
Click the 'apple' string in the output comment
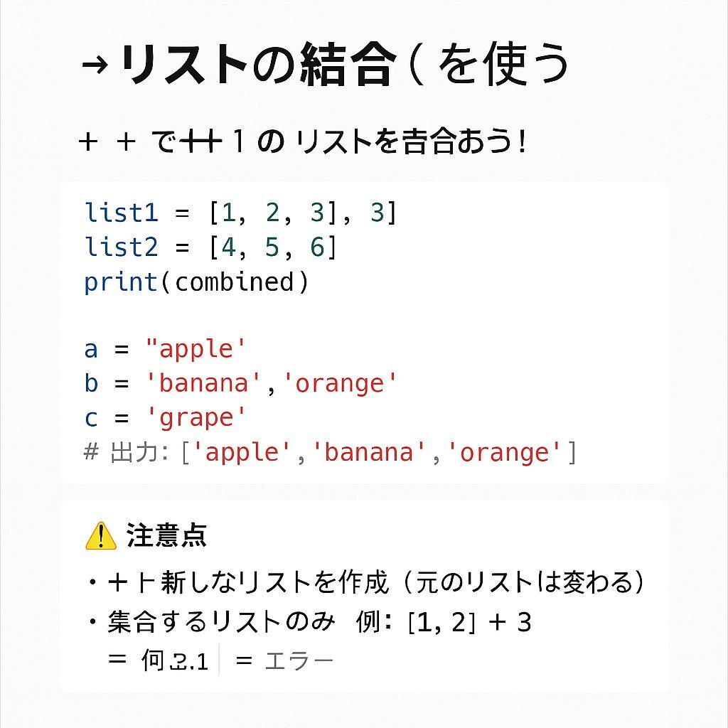(x=246, y=452)
